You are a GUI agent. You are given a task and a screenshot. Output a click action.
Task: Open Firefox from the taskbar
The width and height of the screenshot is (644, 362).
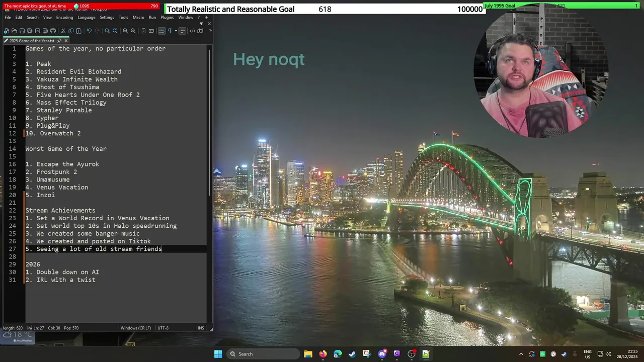(323, 354)
